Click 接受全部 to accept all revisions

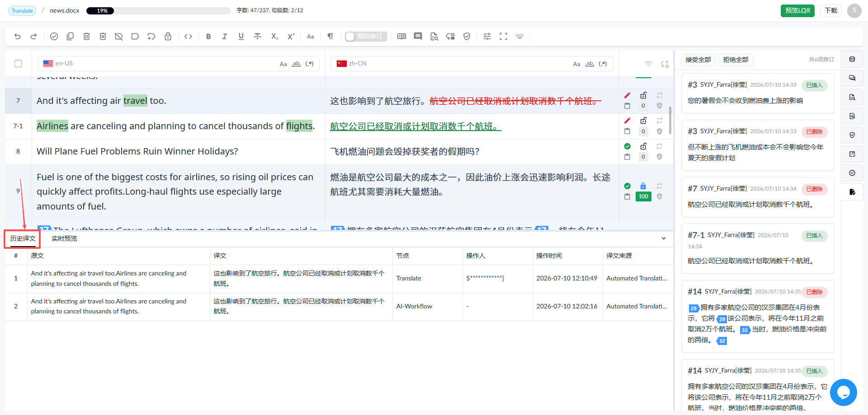tap(698, 60)
